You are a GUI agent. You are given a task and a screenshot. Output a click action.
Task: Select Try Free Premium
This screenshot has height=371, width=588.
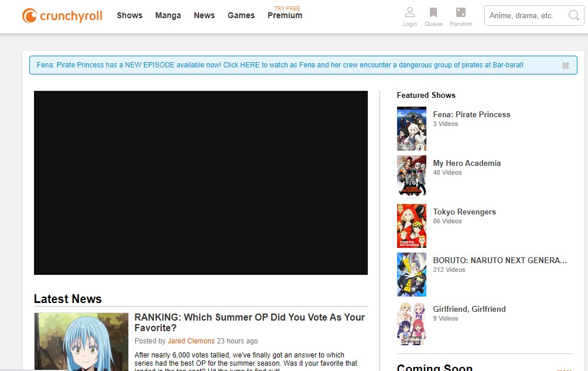point(285,13)
